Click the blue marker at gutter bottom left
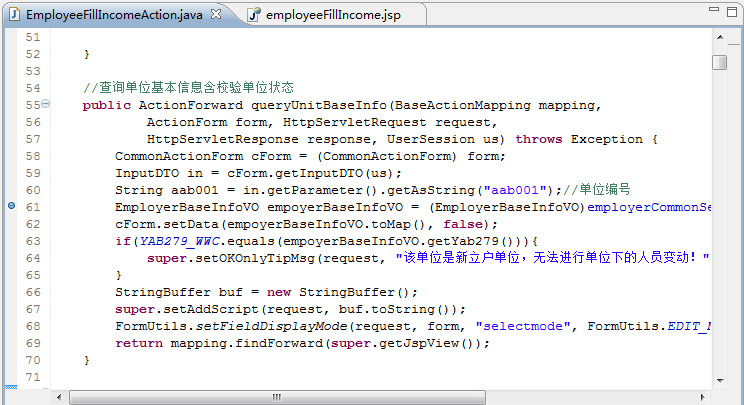The width and height of the screenshot is (744, 405). coord(11,388)
